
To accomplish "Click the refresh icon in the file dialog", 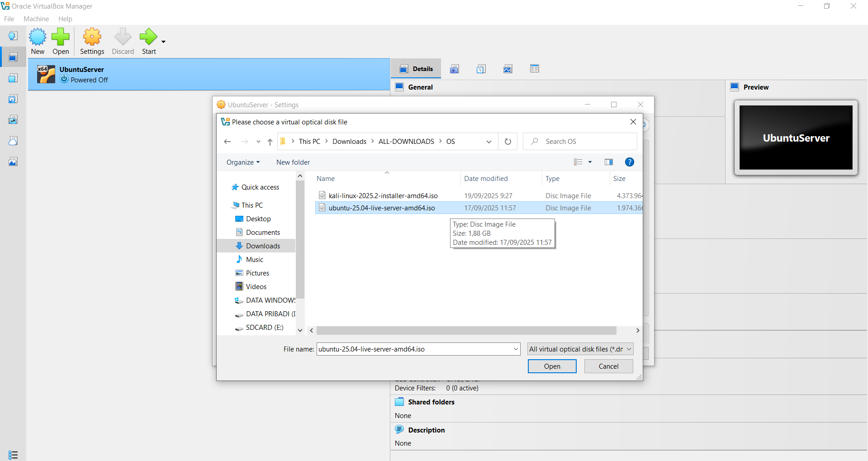I will pos(508,142).
